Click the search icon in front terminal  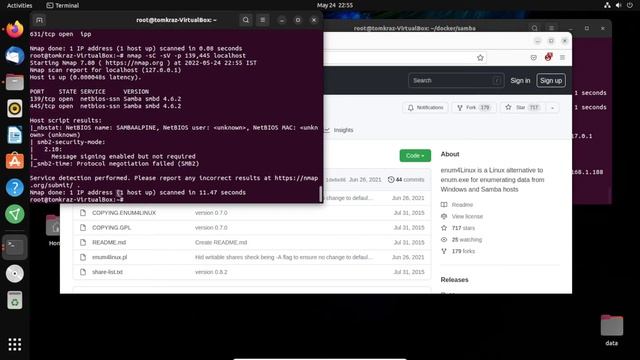[246, 20]
